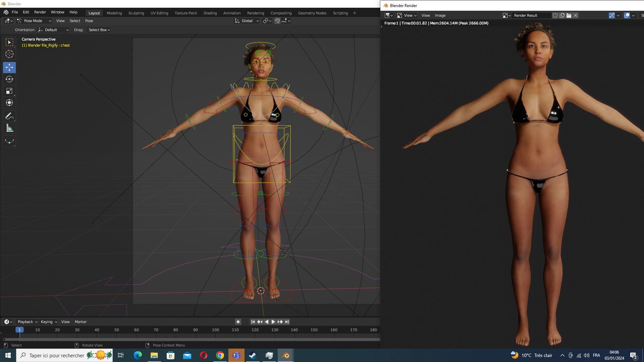Viewport: 644px width, 362px height.
Task: Select the Transform tool
Action: click(9, 103)
